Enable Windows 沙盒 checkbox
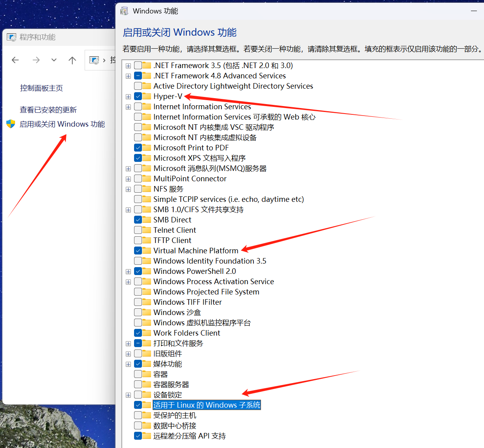This screenshot has height=448, width=484. (x=138, y=312)
